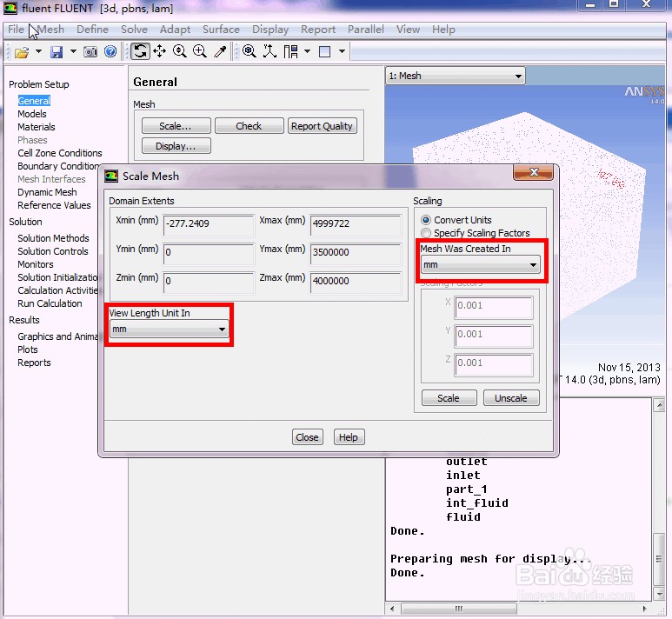
Task: Select Monitors in the tree
Action: (x=36, y=264)
